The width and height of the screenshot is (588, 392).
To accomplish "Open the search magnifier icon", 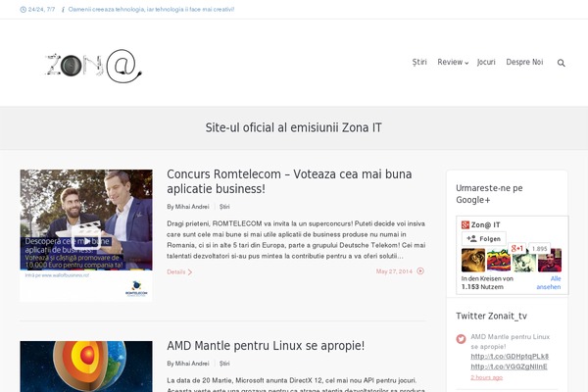I will [561, 63].
